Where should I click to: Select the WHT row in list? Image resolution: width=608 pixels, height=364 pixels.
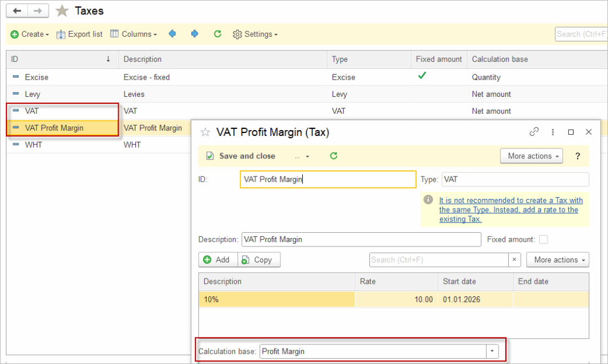pyautogui.click(x=33, y=145)
